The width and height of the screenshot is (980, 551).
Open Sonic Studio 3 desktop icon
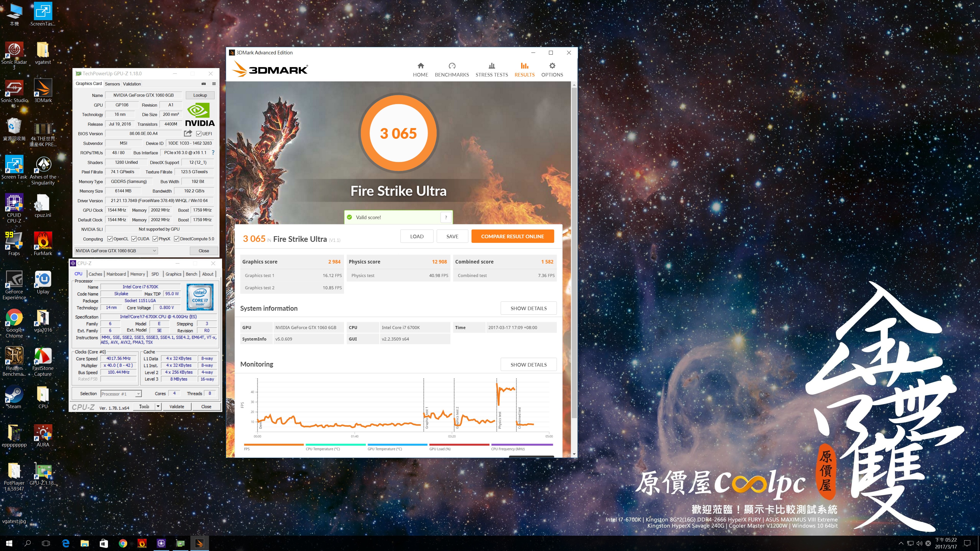(14, 94)
